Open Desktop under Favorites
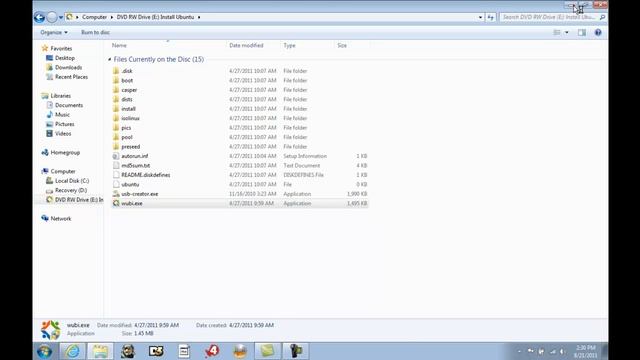The height and width of the screenshot is (360, 640). (x=64, y=58)
